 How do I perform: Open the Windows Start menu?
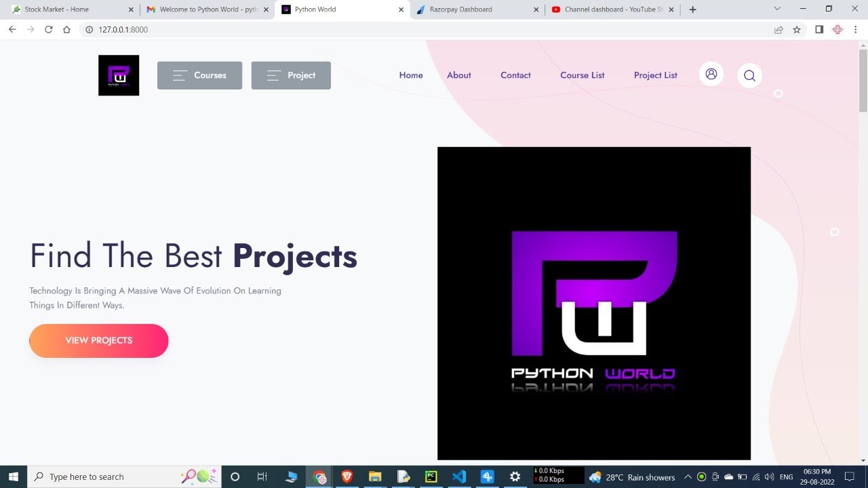(14, 476)
